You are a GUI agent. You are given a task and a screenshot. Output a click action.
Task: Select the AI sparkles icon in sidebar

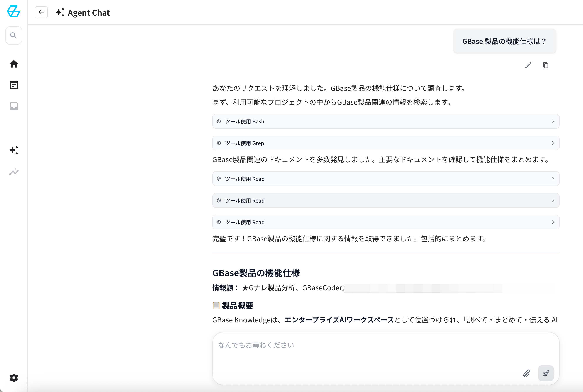click(14, 150)
